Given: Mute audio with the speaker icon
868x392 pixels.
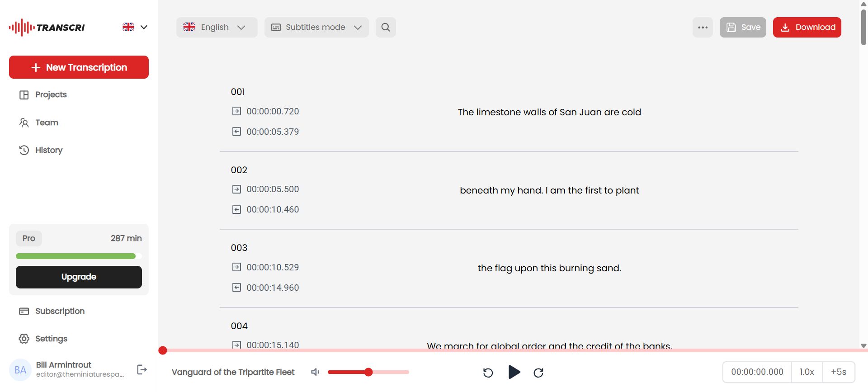Looking at the screenshot, I should pyautogui.click(x=315, y=372).
